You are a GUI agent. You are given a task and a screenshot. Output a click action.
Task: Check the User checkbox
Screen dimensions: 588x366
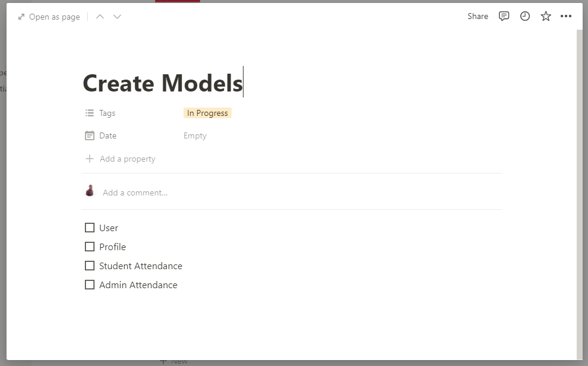90,228
